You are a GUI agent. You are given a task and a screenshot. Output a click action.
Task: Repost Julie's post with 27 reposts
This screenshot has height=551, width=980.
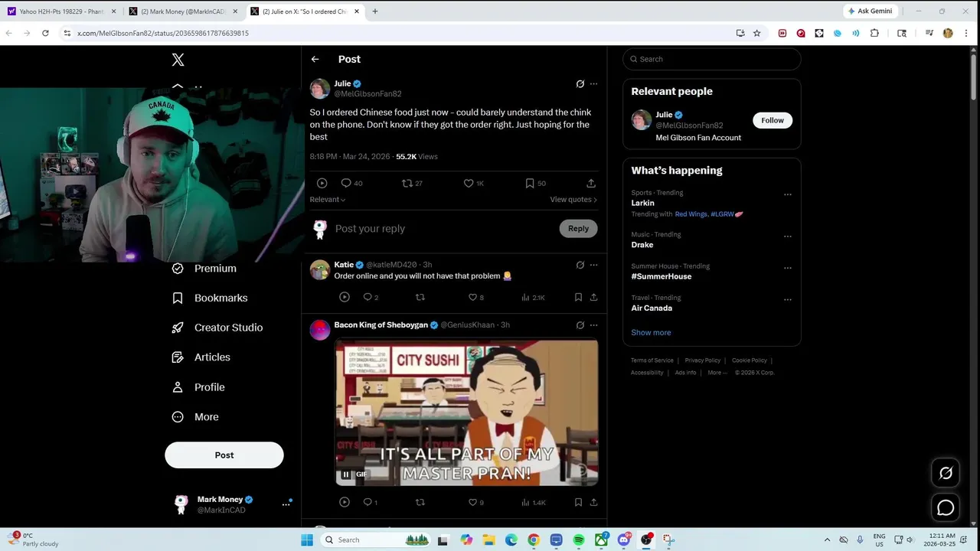tap(407, 184)
